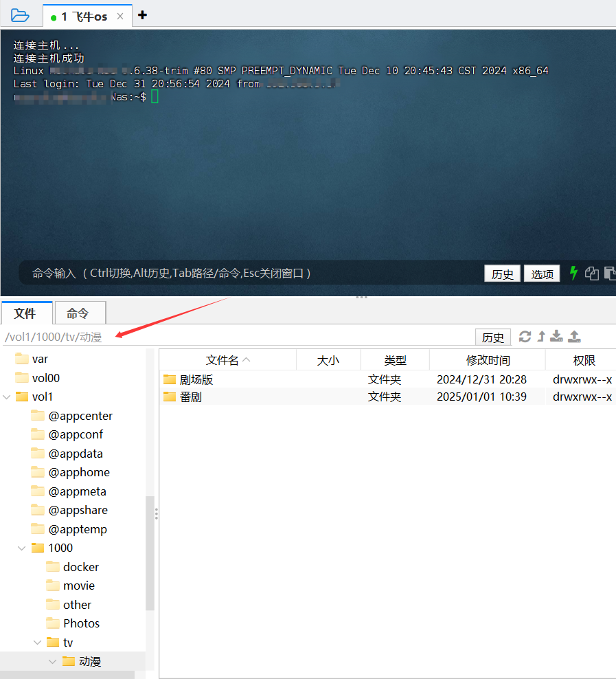The height and width of the screenshot is (679, 616).
Task: Select the movie folder
Action: click(x=71, y=586)
